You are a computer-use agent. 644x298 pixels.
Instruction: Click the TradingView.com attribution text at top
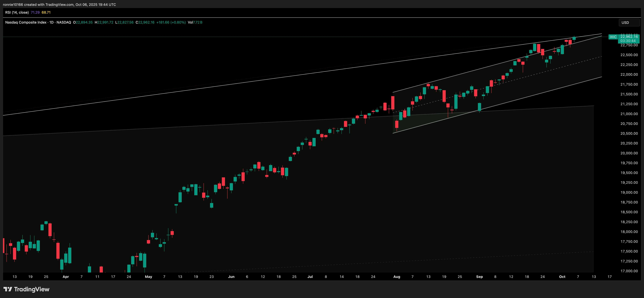[59, 4]
